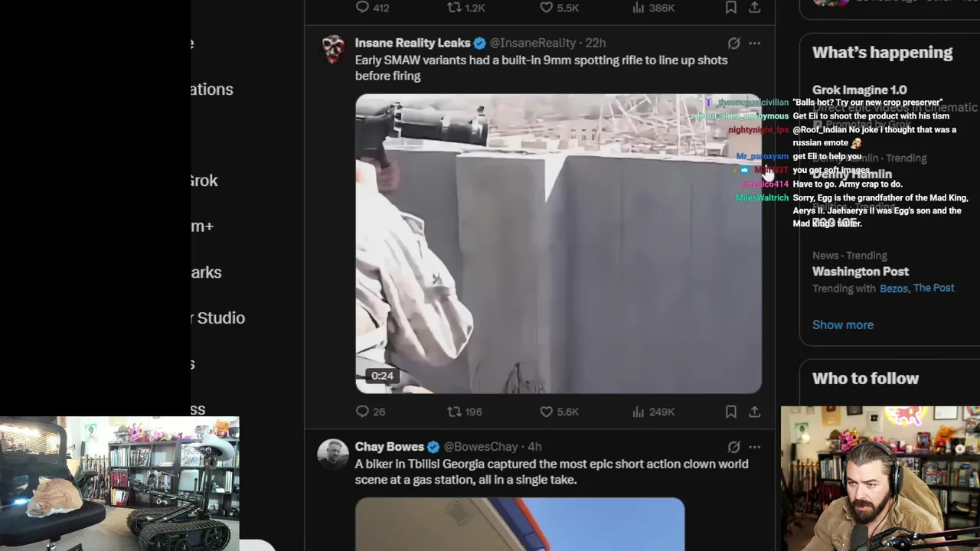Open Grok action on Chay Bowes post
Image resolution: width=980 pixels, height=551 pixels.
(733, 447)
